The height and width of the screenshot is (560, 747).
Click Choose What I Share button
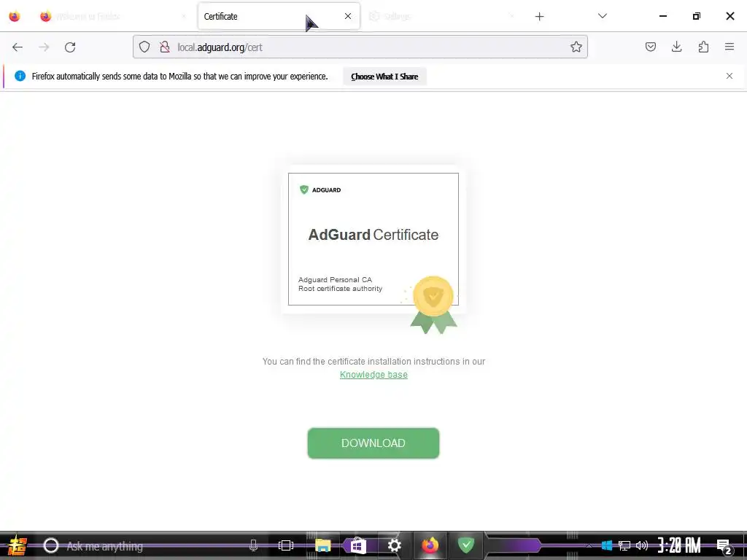pyautogui.click(x=384, y=76)
